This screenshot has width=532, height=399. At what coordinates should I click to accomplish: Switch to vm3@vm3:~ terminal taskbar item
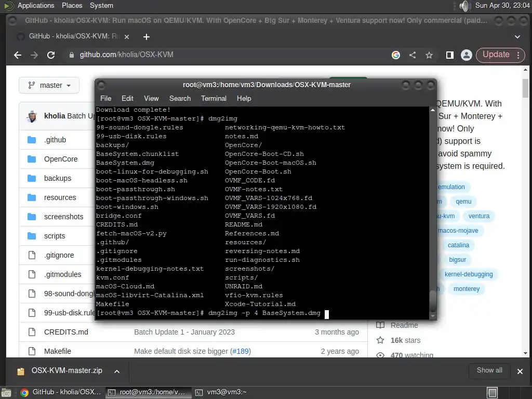222,392
